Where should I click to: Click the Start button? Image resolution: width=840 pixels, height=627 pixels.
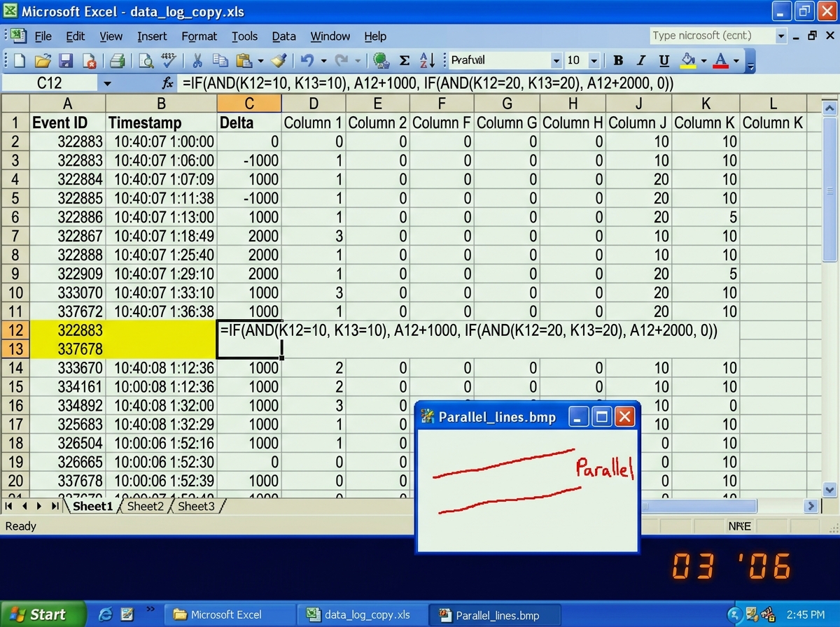click(43, 614)
